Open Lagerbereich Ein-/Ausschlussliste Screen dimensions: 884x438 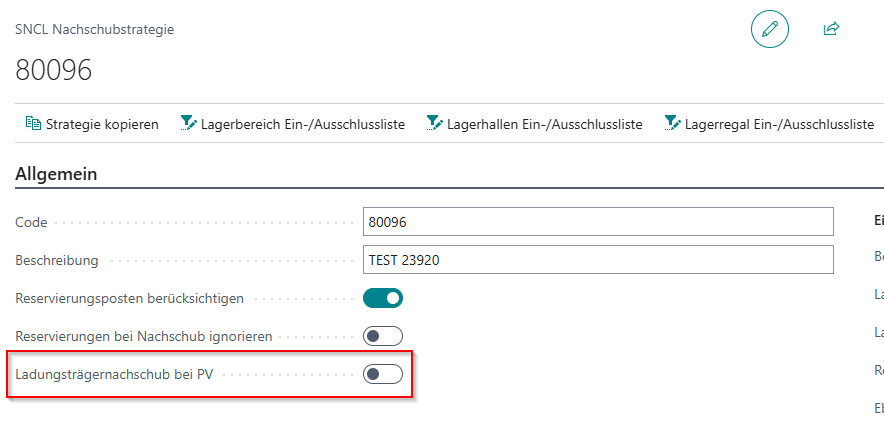[302, 125]
